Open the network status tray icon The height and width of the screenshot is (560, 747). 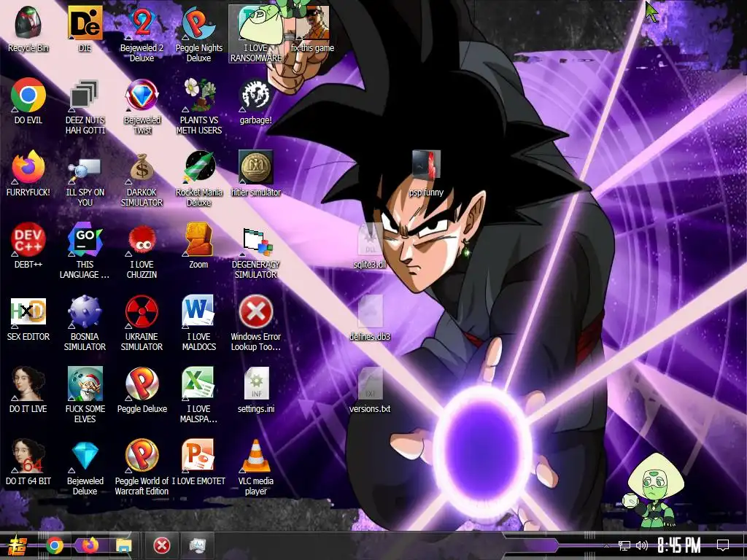point(624,545)
